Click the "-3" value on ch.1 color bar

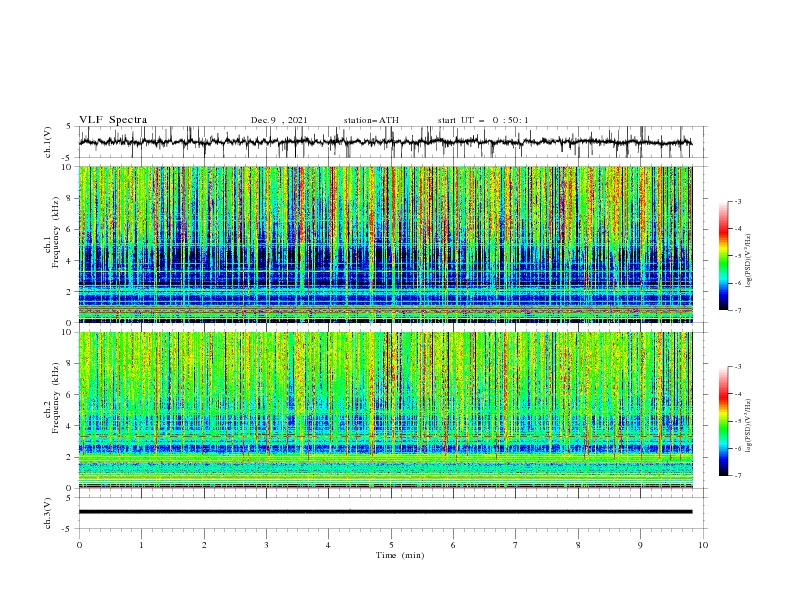(x=738, y=201)
